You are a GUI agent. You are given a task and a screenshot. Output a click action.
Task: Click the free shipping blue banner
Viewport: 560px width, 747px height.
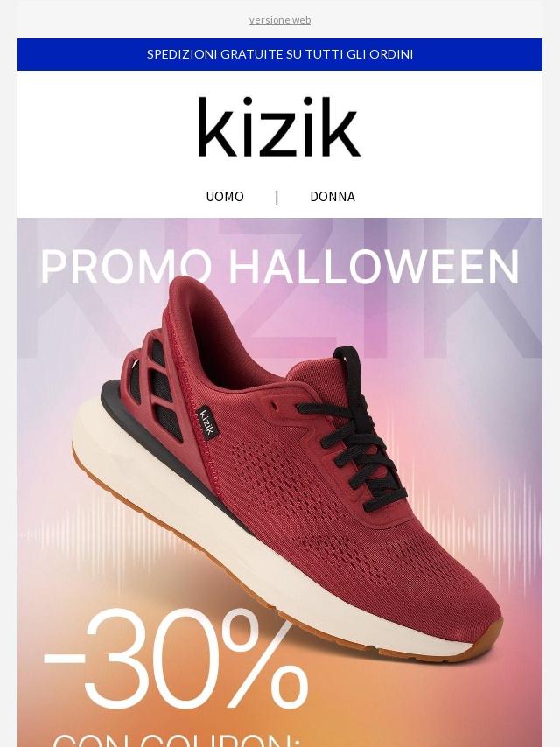point(280,54)
